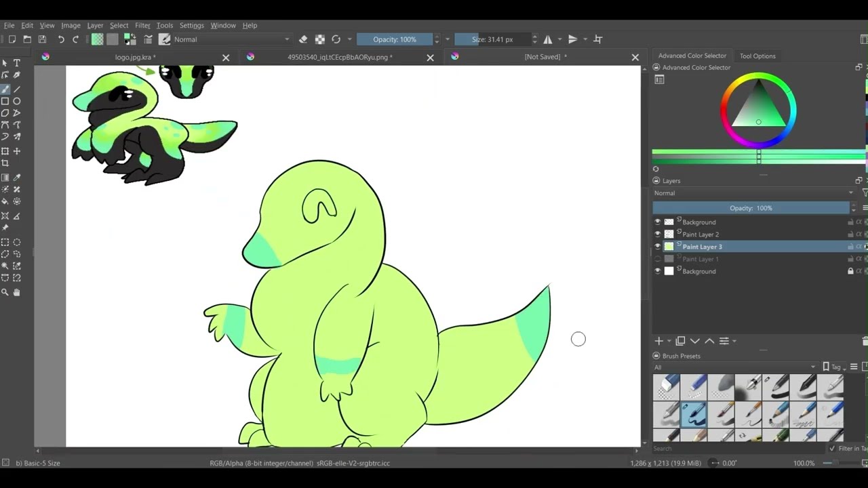Viewport: 868px width, 488px height.
Task: Hide the bottom Background layer
Action: (x=657, y=271)
